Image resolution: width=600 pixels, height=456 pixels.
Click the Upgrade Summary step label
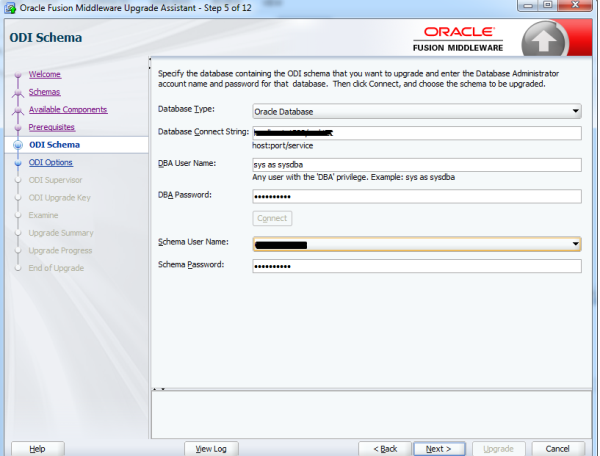pyautogui.click(x=61, y=233)
